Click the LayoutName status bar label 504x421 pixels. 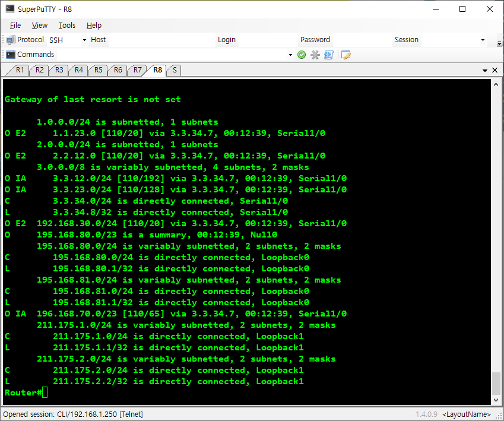467,414
